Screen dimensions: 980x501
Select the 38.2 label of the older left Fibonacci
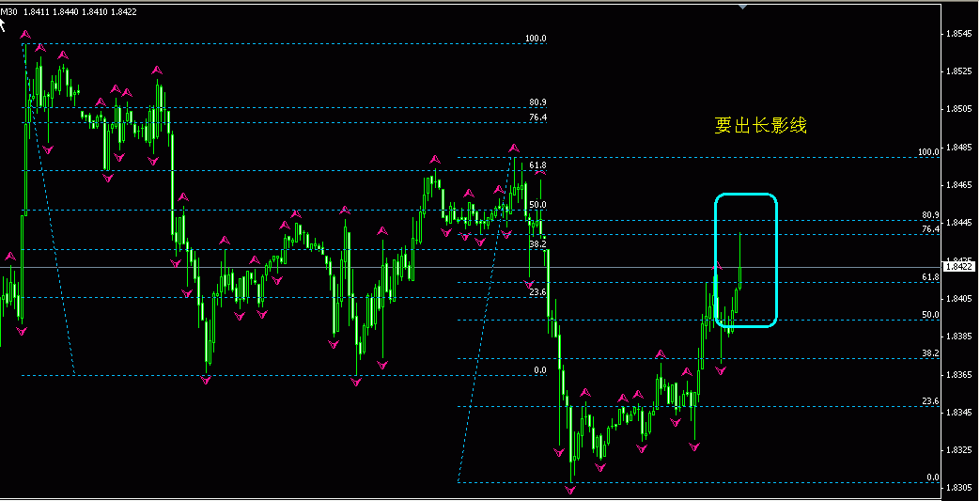tap(538, 244)
